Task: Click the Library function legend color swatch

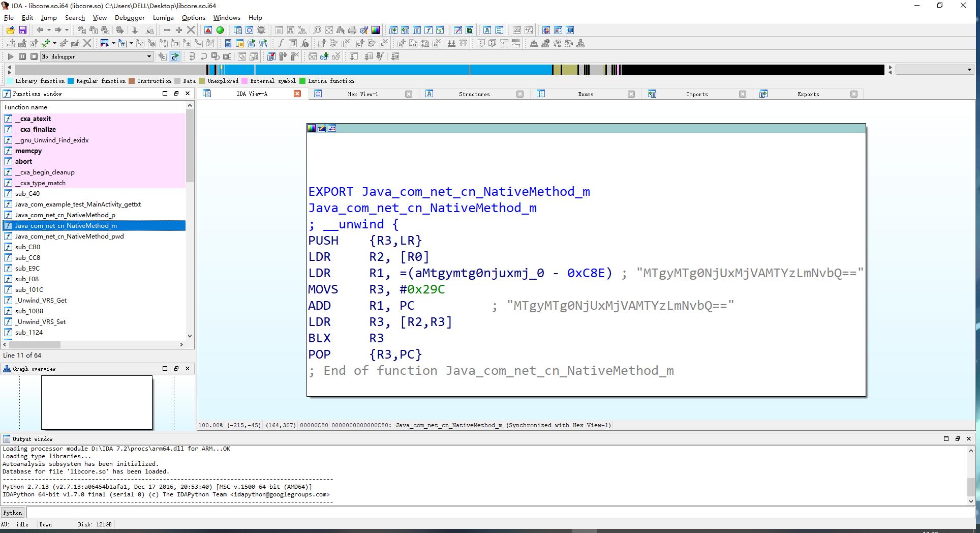Action: coord(10,81)
